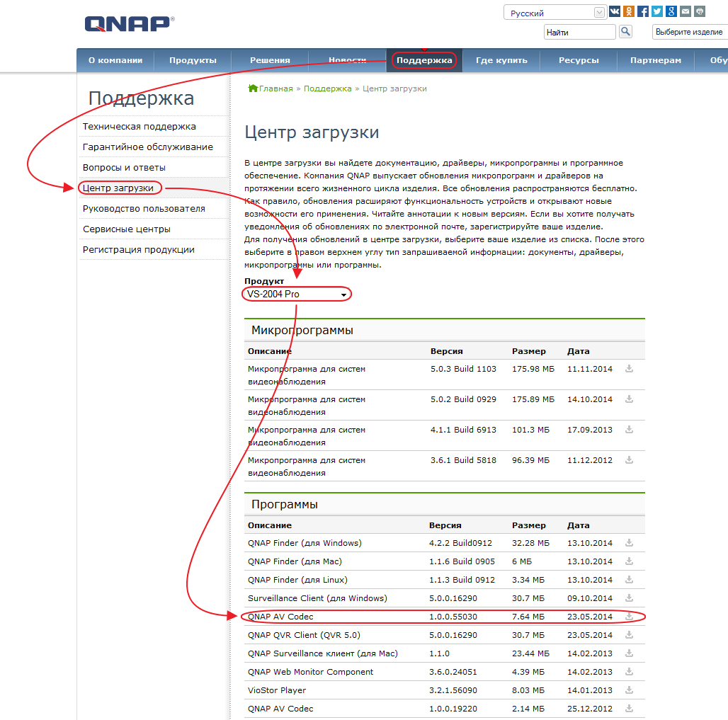Viewport: 728px width, 720px height.
Task: Open the Поддержка menu tab
Action: point(424,60)
